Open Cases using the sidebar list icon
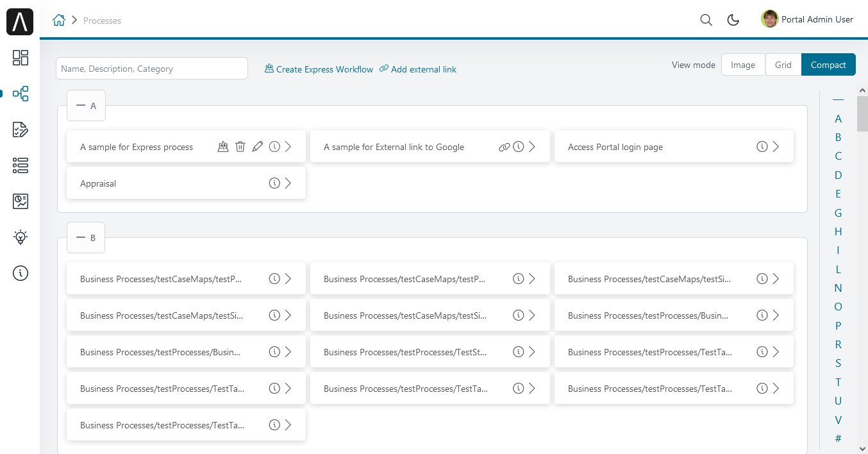 click(20, 165)
